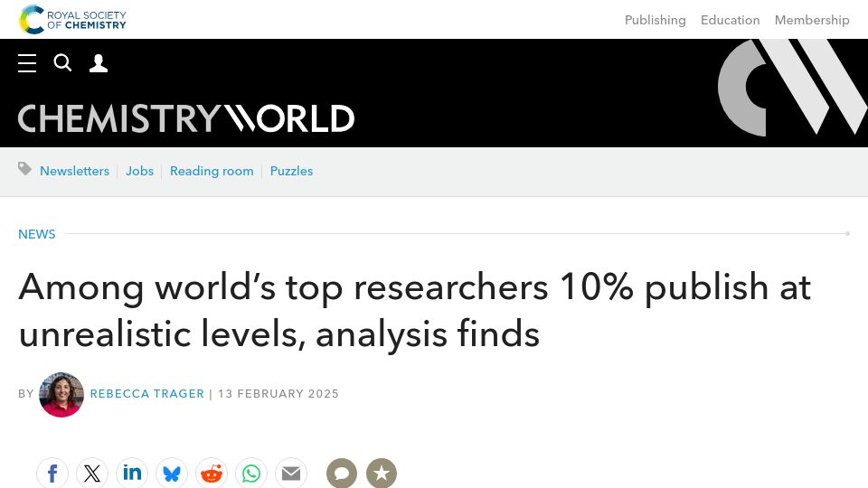Share article on Facebook
This screenshot has height=488, width=868.
point(52,474)
